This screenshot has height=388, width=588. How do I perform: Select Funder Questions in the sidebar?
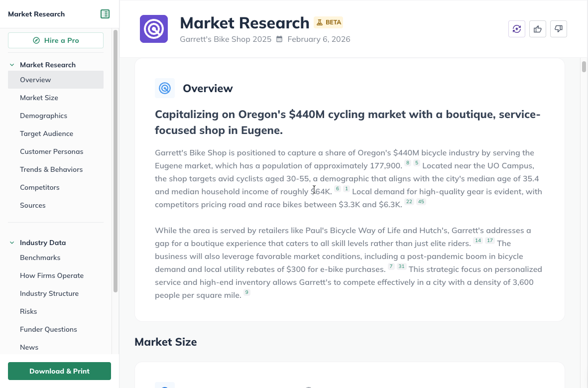(48, 329)
